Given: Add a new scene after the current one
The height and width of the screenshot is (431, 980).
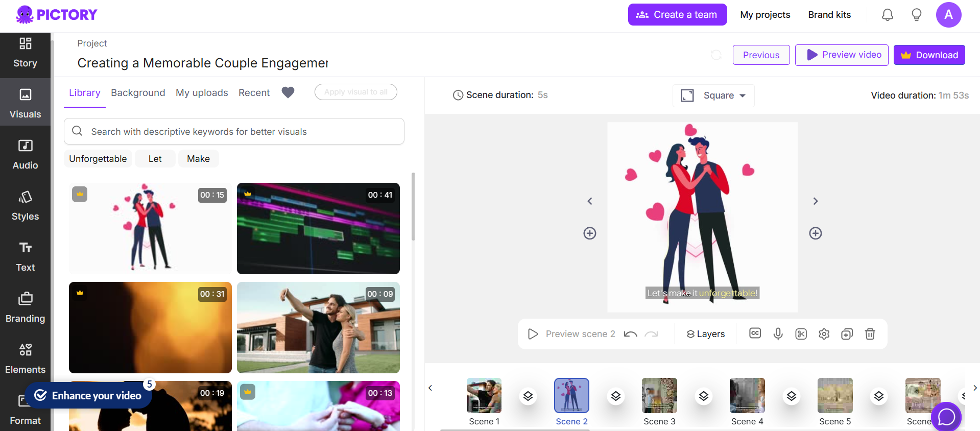Looking at the screenshot, I should [815, 233].
